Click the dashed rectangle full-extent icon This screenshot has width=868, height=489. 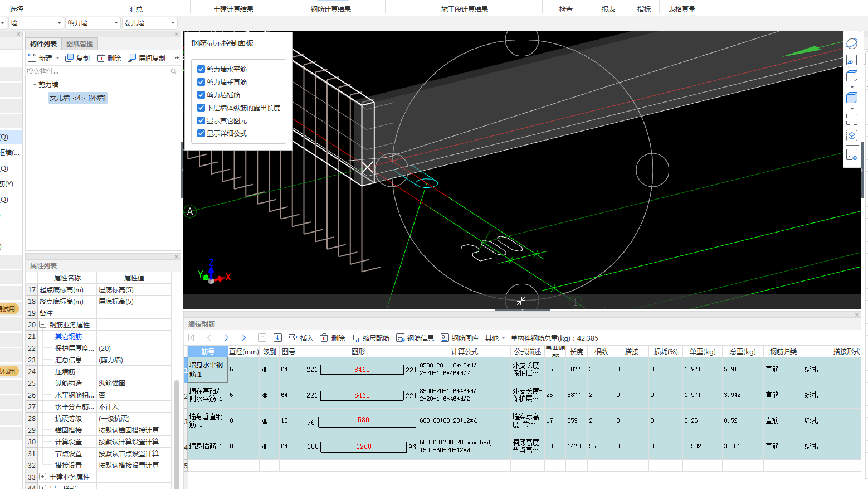pyautogui.click(x=851, y=119)
